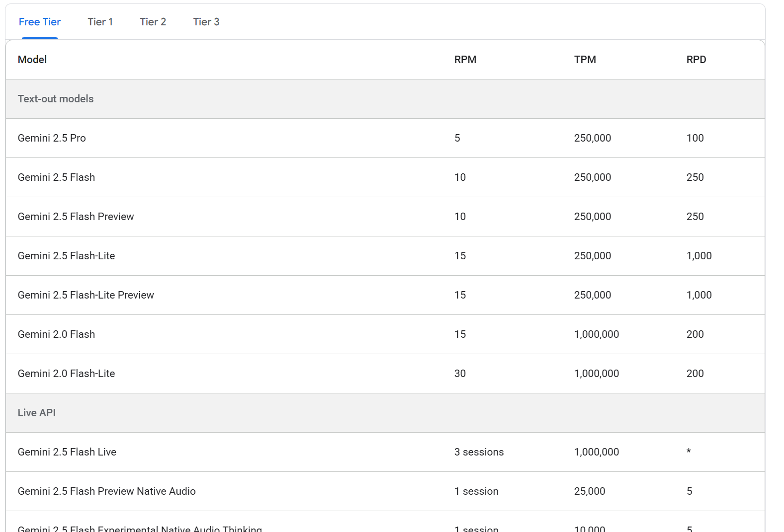Select the RPM value for Gemini 2.5 Flash Preview
The height and width of the screenshot is (532, 784).
pyautogui.click(x=460, y=217)
